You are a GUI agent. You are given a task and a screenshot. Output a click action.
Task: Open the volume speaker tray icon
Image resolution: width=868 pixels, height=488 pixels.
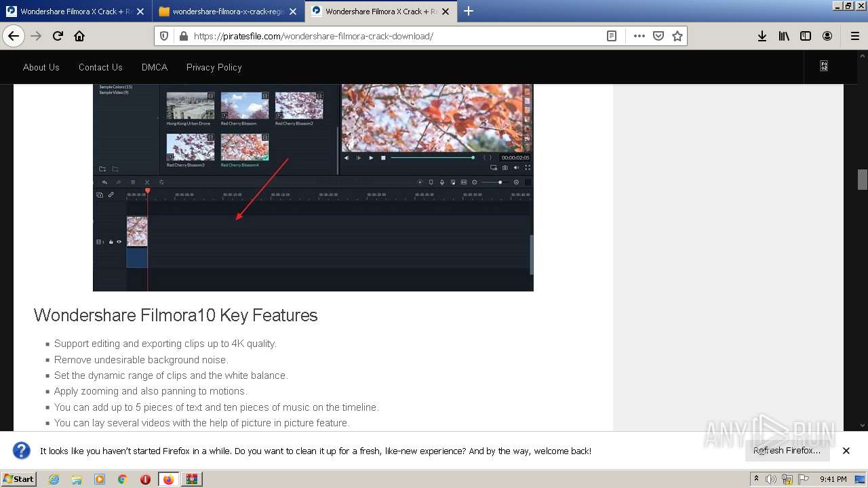[x=771, y=479]
